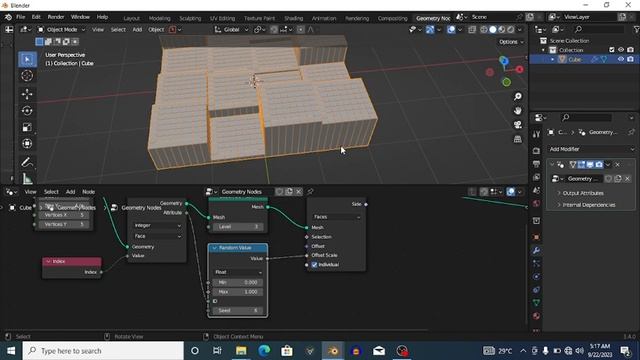Image resolution: width=640 pixels, height=360 pixels.
Task: Select the Select Box tool
Action: pyautogui.click(x=27, y=60)
